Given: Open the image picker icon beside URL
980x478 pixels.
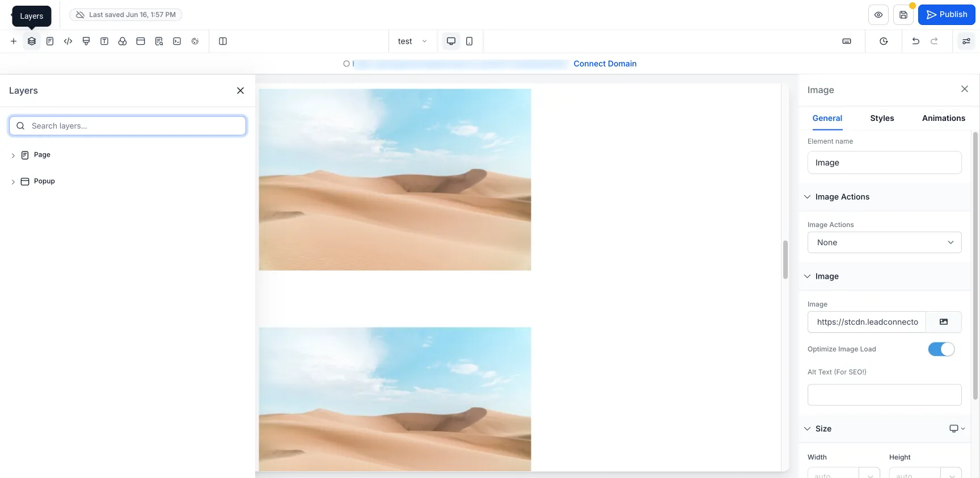Looking at the screenshot, I should tap(944, 322).
